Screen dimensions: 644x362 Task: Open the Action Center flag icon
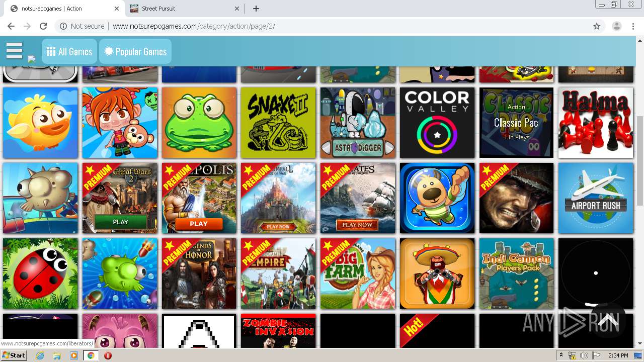pos(596,355)
